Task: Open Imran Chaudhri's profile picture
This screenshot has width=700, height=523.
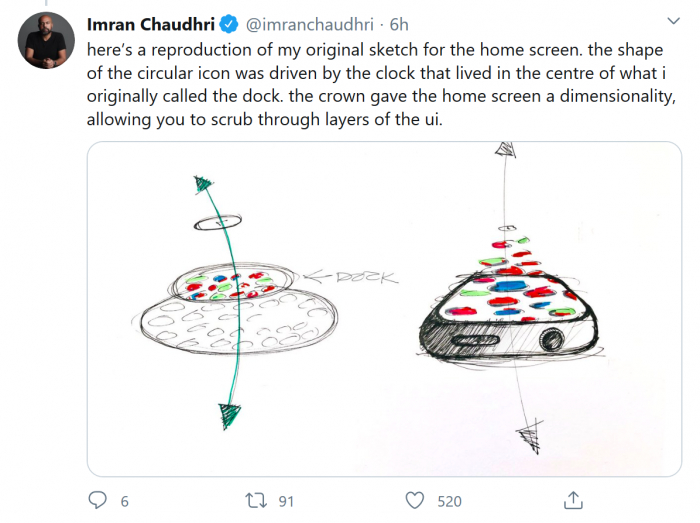Action: coord(46,41)
